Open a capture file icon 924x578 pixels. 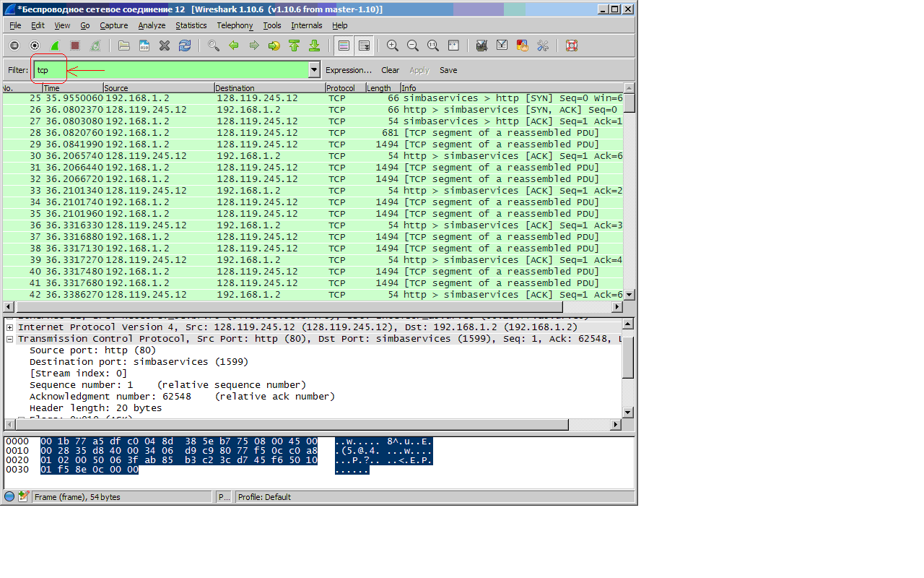click(124, 46)
